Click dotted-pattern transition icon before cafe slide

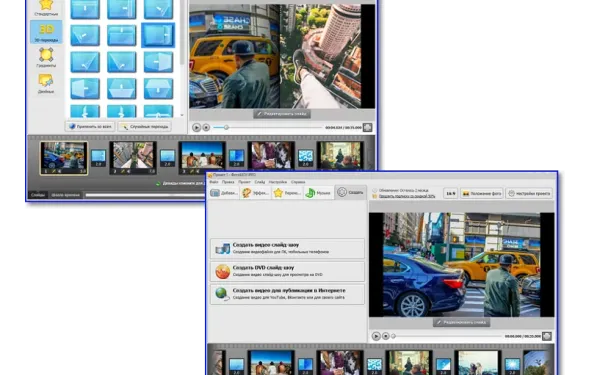click(x=305, y=158)
